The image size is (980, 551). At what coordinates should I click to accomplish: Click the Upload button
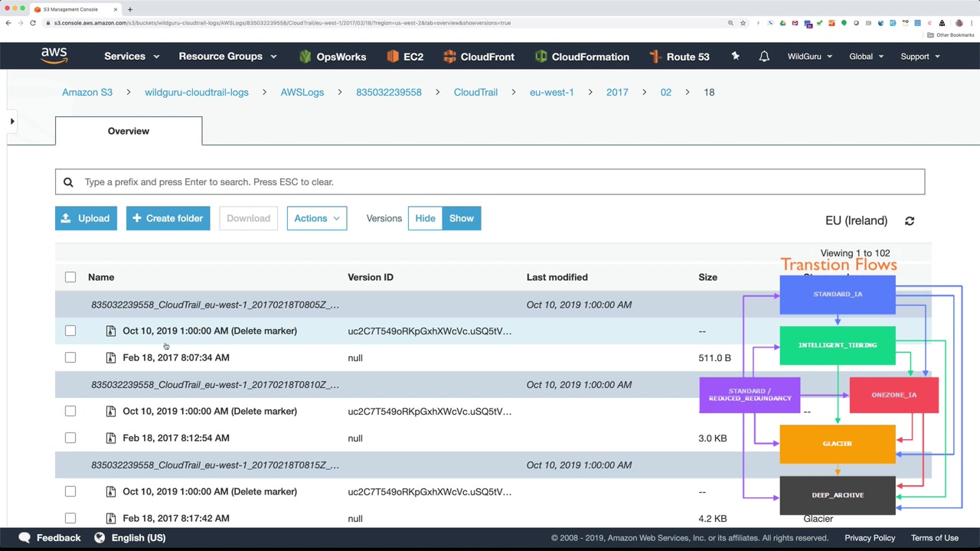click(86, 218)
